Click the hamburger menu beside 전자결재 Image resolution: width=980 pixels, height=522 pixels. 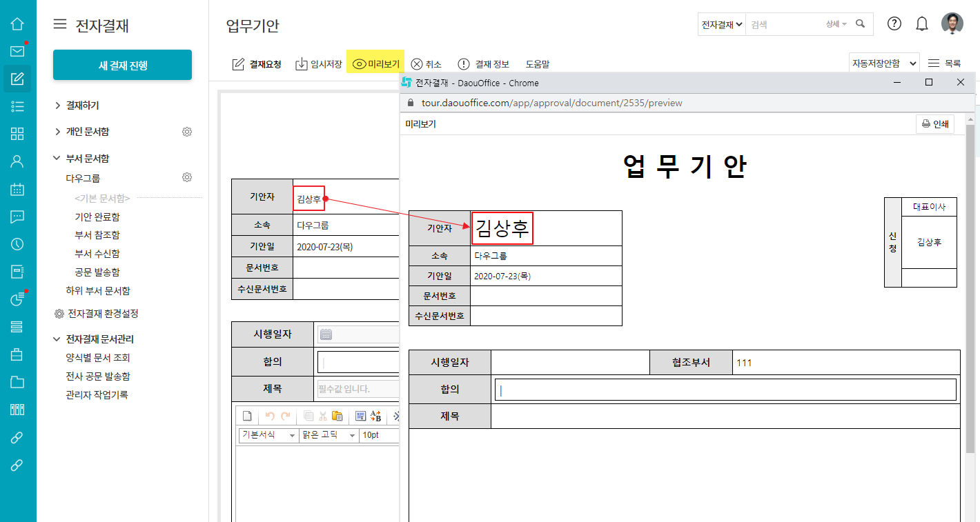[x=61, y=25]
